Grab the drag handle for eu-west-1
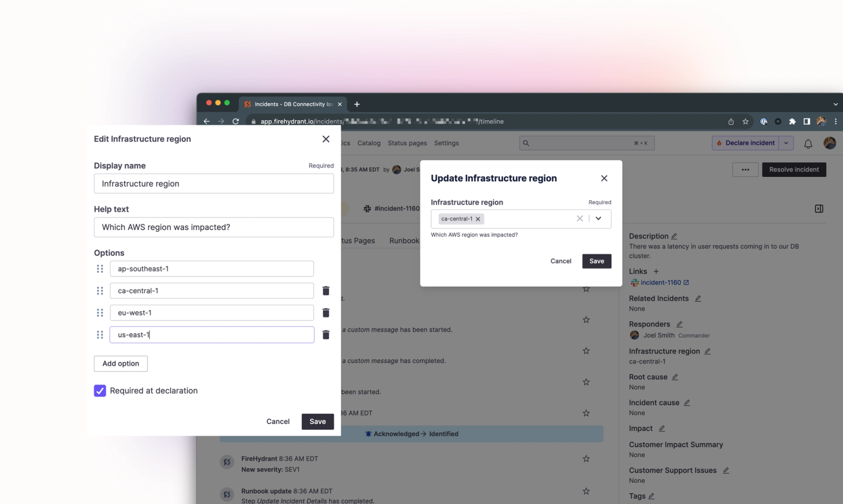This screenshot has width=843, height=504. tap(100, 313)
